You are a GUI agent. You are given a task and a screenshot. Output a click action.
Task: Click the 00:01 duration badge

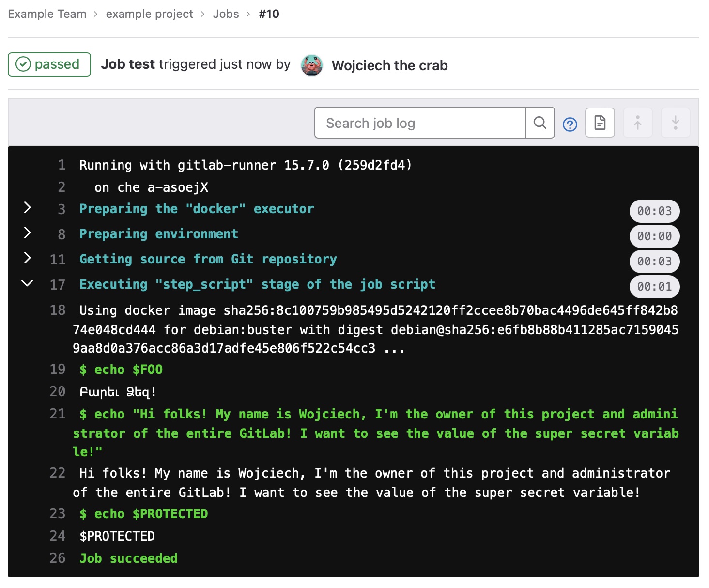pos(655,287)
